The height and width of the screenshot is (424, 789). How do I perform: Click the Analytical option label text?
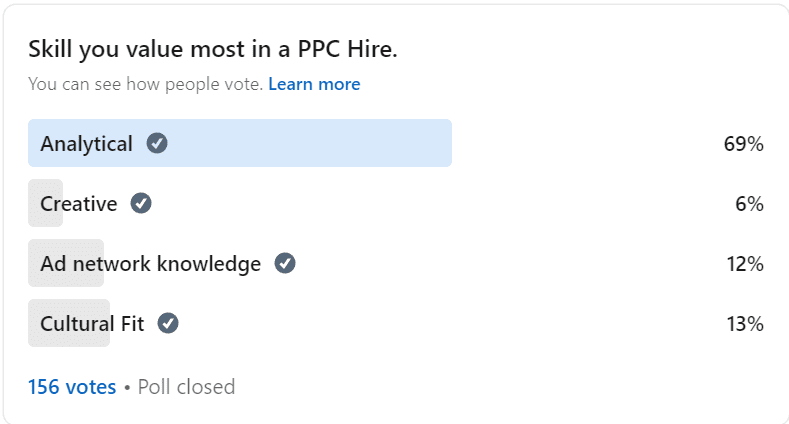[87, 144]
